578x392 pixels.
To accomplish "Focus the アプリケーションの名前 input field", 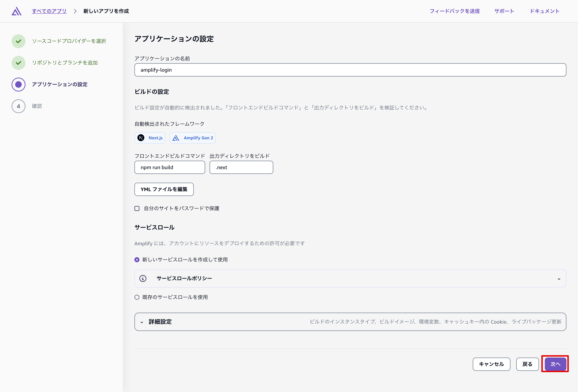I will [350, 70].
